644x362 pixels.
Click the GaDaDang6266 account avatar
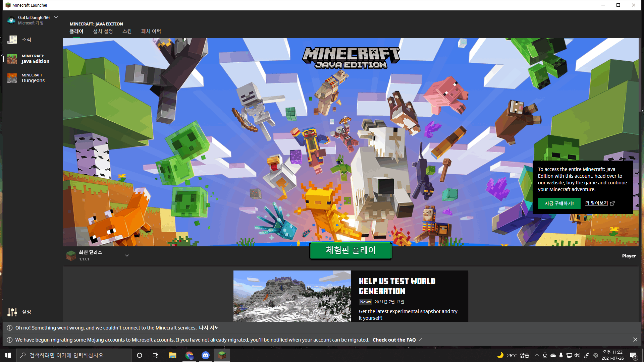click(11, 20)
